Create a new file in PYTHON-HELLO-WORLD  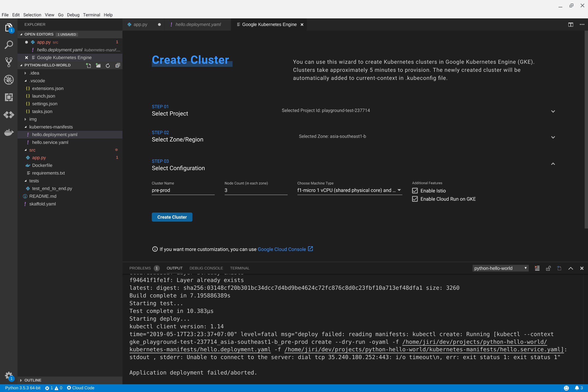88,65
